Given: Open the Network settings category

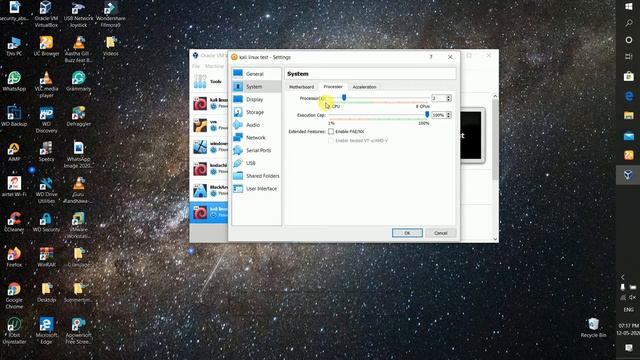Looking at the screenshot, I should click(x=256, y=138).
